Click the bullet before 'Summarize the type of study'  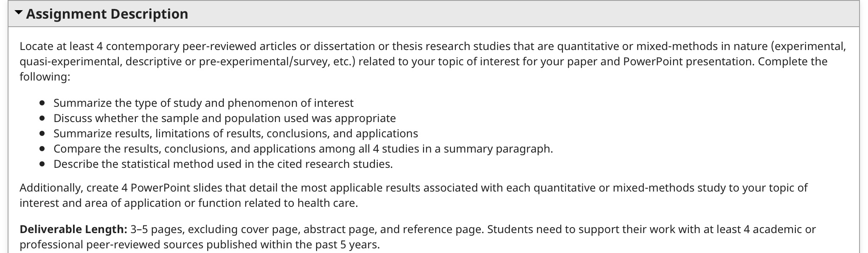(x=42, y=103)
